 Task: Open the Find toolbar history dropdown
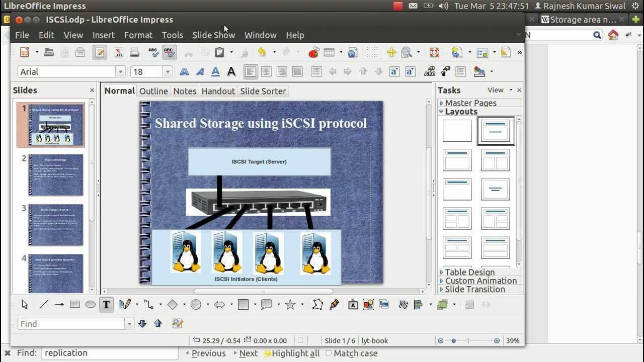(x=129, y=324)
